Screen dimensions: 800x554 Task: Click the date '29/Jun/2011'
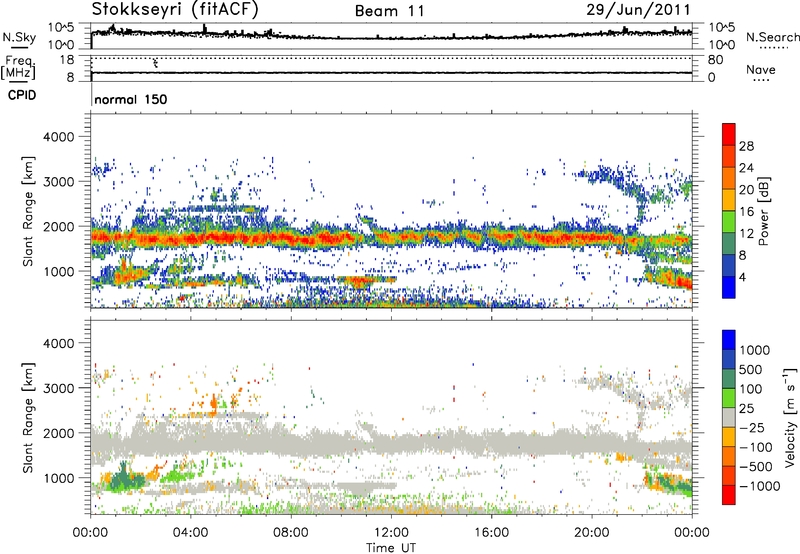[x=638, y=10]
